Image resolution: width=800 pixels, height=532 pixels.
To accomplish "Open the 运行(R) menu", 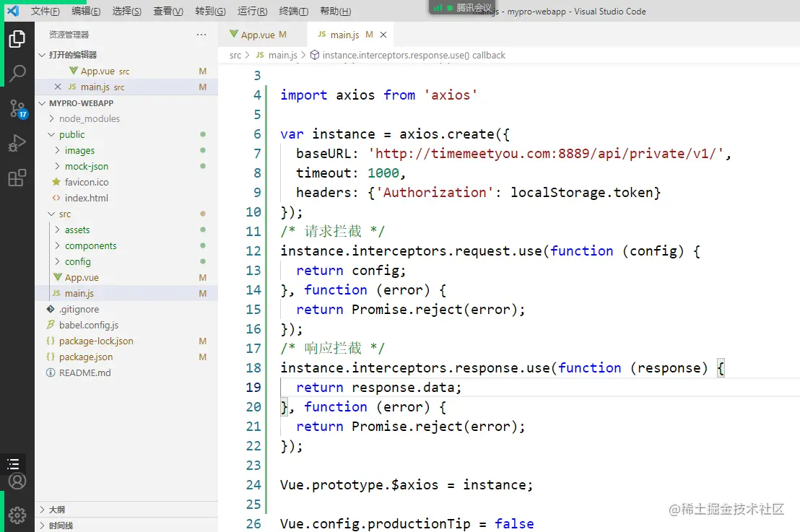I will point(252,12).
